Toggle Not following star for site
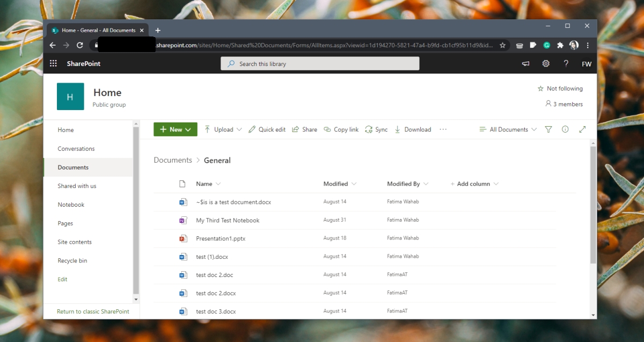Viewport: 644px width, 342px height. 560,89
